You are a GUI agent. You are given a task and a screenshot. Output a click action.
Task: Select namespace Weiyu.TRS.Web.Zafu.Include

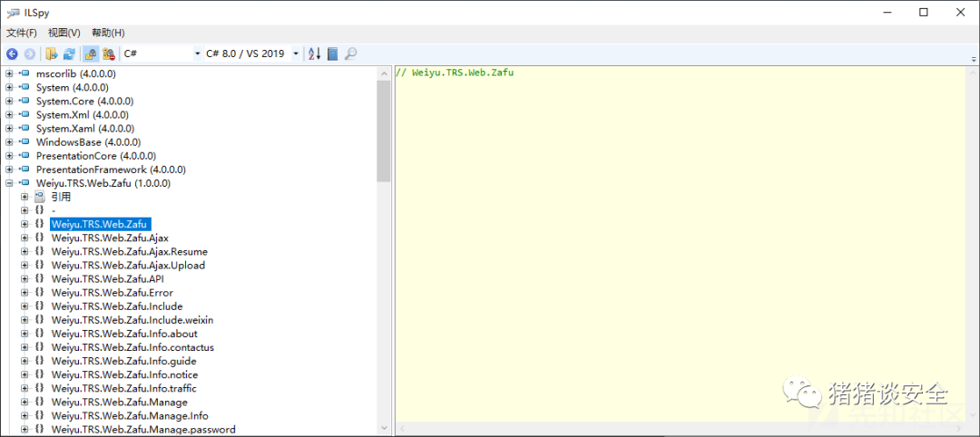point(117,306)
